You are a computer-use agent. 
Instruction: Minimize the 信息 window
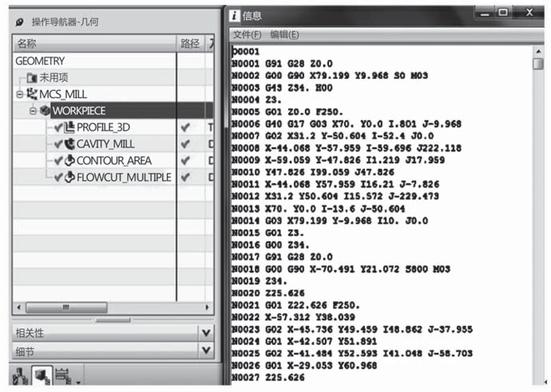(x=485, y=13)
